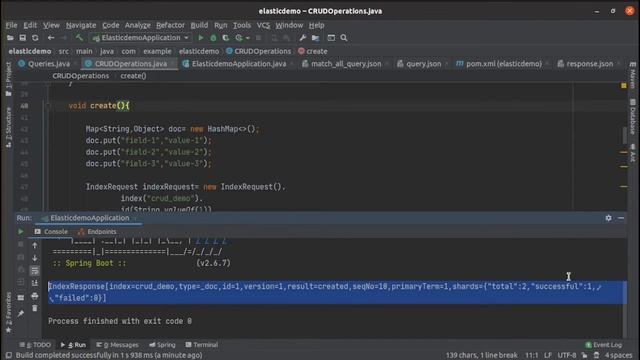Screen dimensions: 640x360
Task: Open the Structure tool window sidebar
Action: click(8, 127)
